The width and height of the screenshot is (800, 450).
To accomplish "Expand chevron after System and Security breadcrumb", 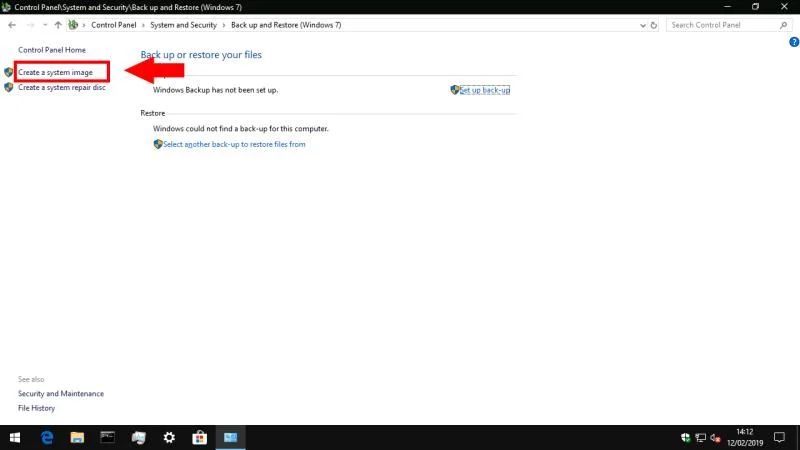I will pos(224,25).
